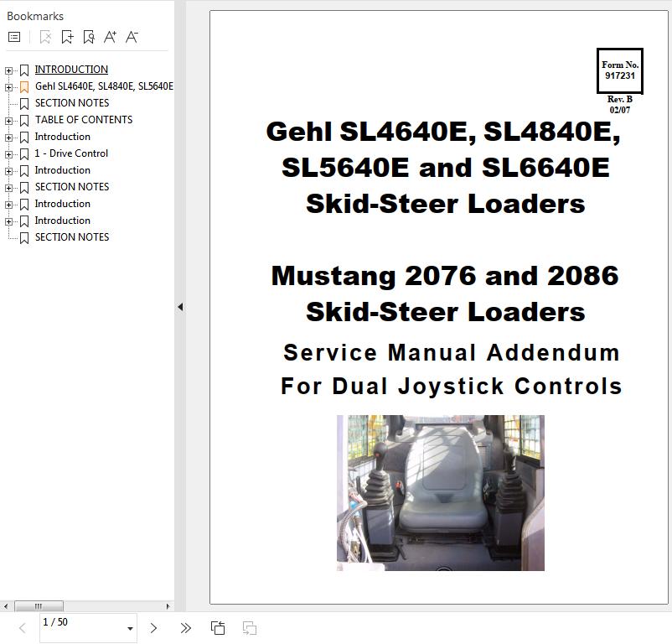Go to next page arrow

point(153,629)
